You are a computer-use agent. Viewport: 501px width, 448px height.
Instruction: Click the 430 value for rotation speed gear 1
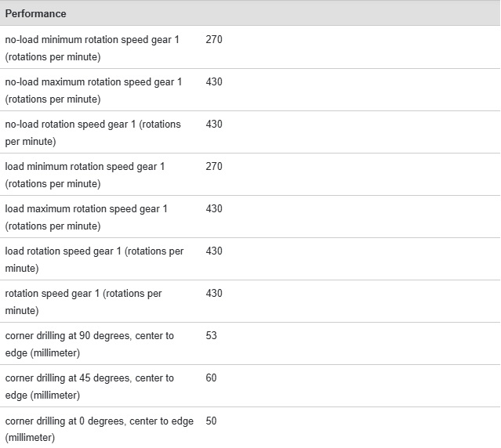point(214,293)
